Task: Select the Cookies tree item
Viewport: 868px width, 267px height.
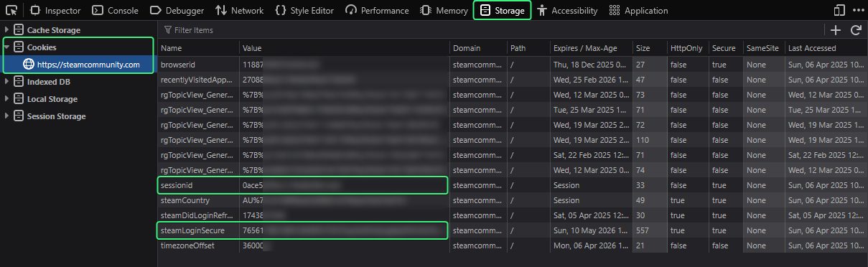Action: tap(42, 47)
